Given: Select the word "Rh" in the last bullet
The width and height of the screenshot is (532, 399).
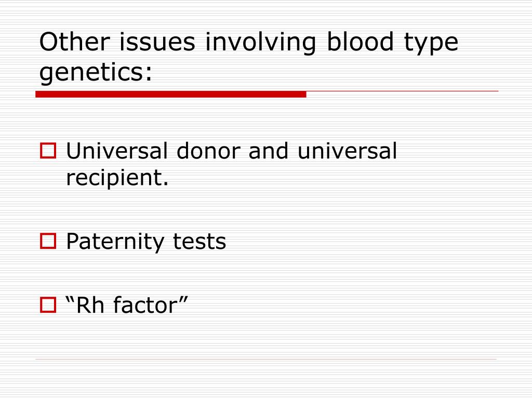Looking at the screenshot, I should (x=90, y=305).
